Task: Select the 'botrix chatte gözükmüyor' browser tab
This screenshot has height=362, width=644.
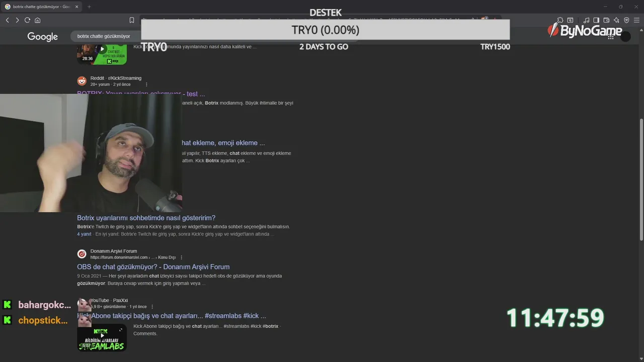Action: pyautogui.click(x=42, y=7)
